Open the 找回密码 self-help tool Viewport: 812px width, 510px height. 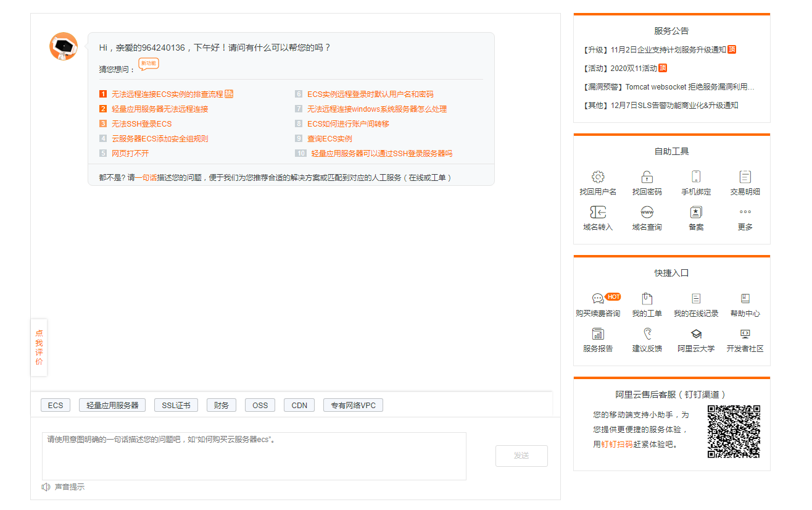click(x=647, y=183)
